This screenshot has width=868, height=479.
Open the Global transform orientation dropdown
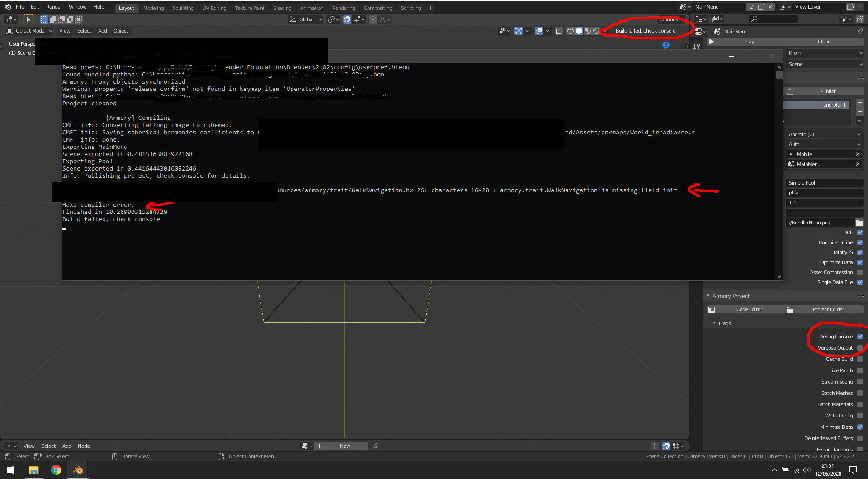[306, 19]
